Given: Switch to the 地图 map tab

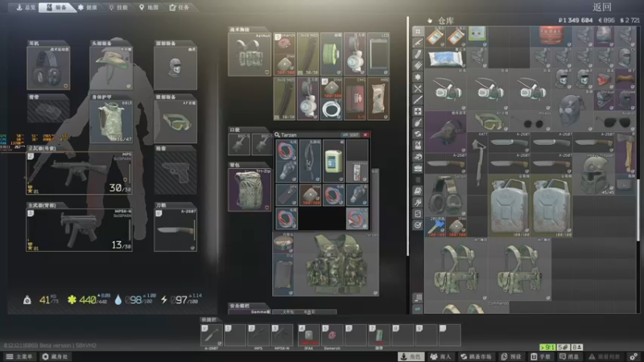Looking at the screenshot, I should click(x=149, y=7).
